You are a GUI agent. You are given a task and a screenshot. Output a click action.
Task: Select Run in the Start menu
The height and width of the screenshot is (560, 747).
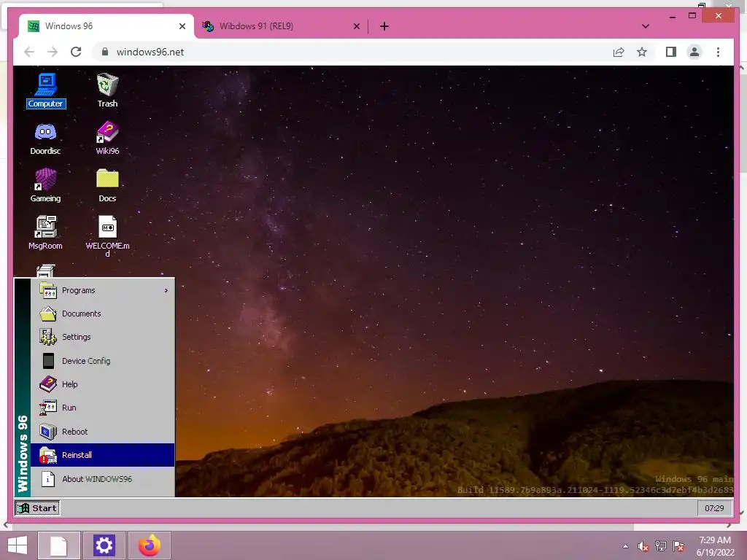click(x=102, y=408)
